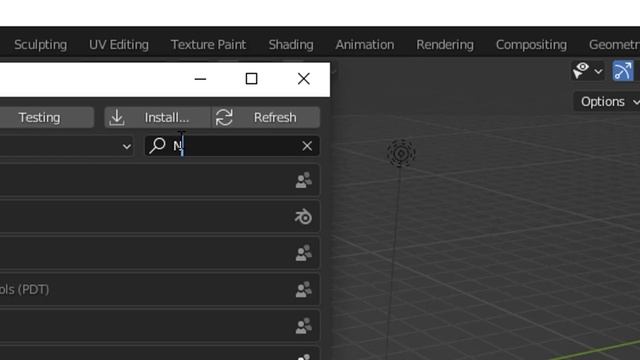640x360 pixels.
Task: Open the viewport Options dropdown
Action: [x=608, y=102]
